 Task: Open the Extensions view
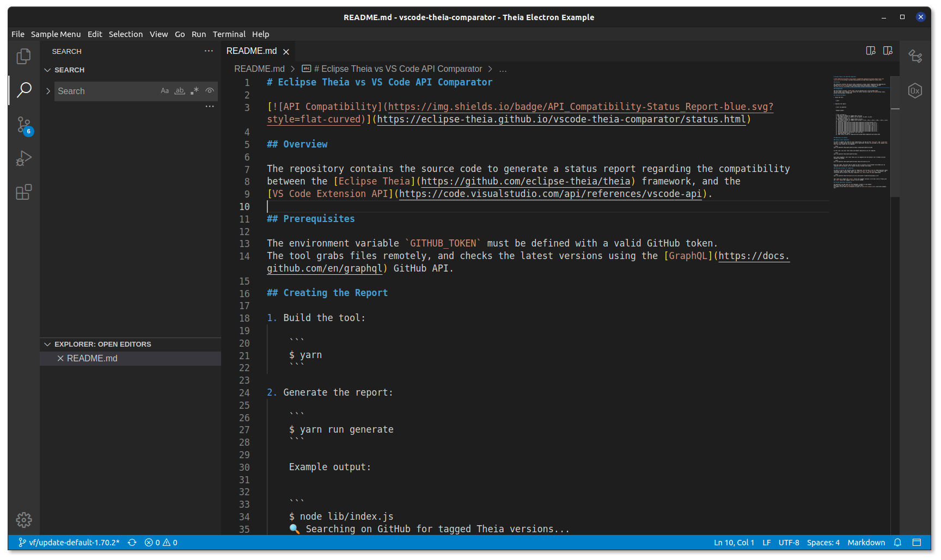23,192
